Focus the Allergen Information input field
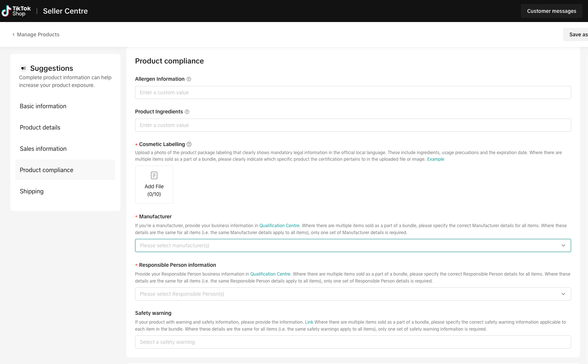The width and height of the screenshot is (588, 364). [353, 92]
